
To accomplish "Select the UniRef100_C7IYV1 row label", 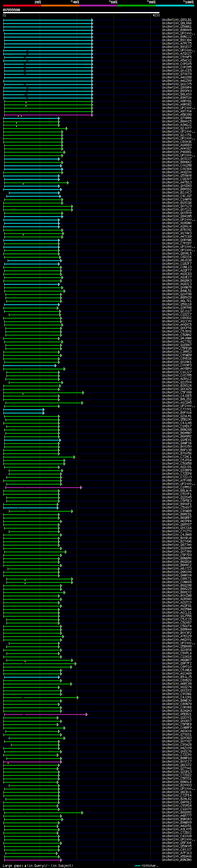I will click(x=177, y=409).
